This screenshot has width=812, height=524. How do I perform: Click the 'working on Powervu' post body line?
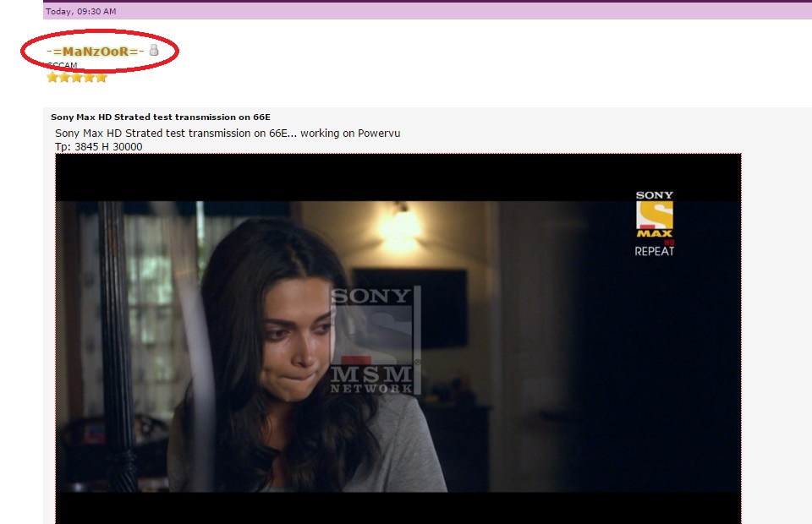[x=228, y=134]
